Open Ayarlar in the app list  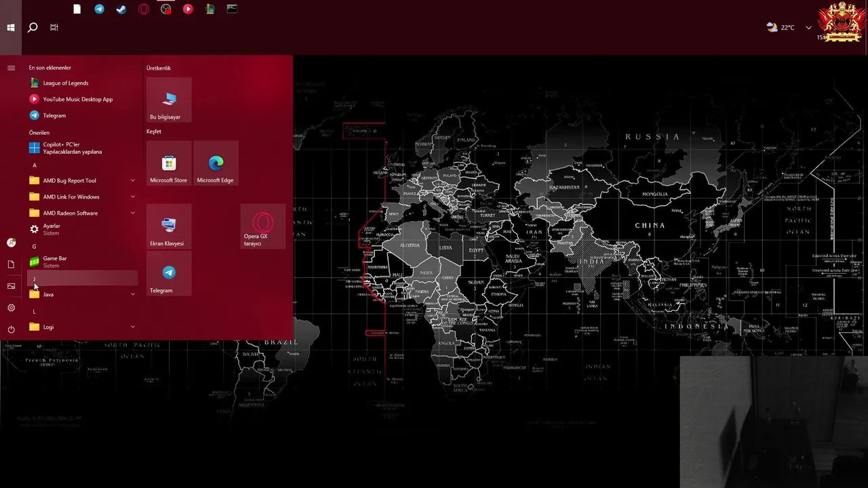pyautogui.click(x=83, y=229)
